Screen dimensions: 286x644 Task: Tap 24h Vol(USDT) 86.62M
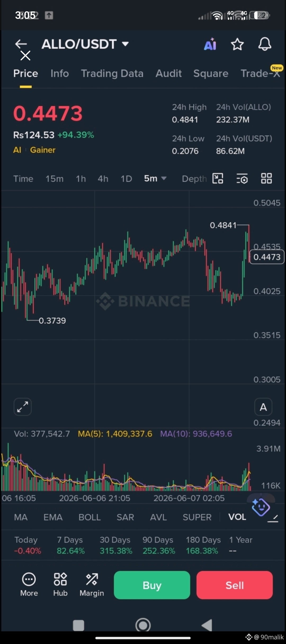(230, 151)
